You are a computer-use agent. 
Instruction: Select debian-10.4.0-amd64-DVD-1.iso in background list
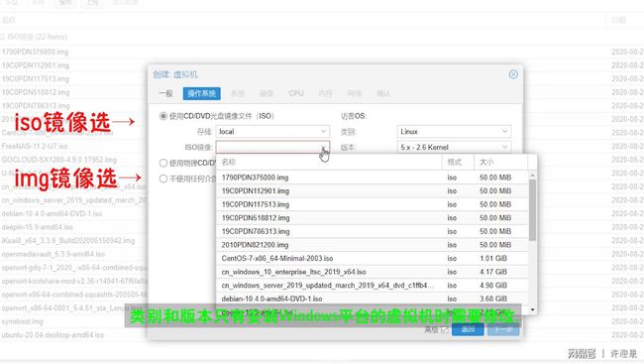[x=52, y=214]
